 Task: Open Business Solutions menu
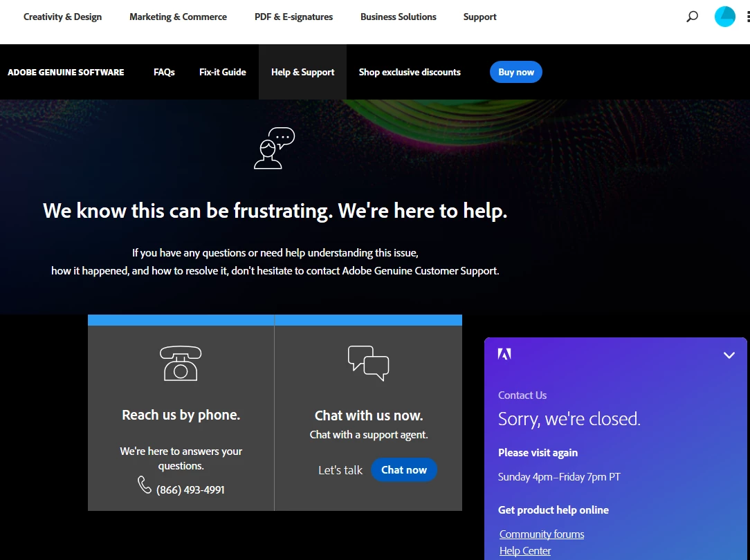tap(399, 17)
